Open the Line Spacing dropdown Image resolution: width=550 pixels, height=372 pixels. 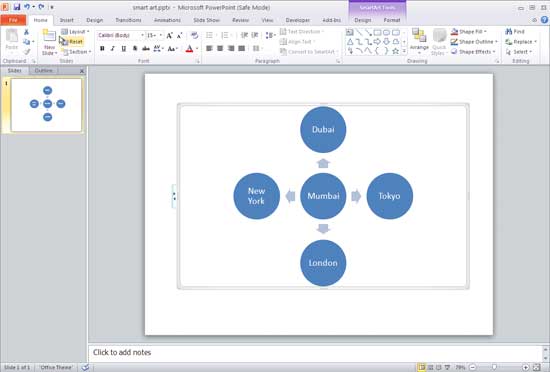(x=270, y=35)
